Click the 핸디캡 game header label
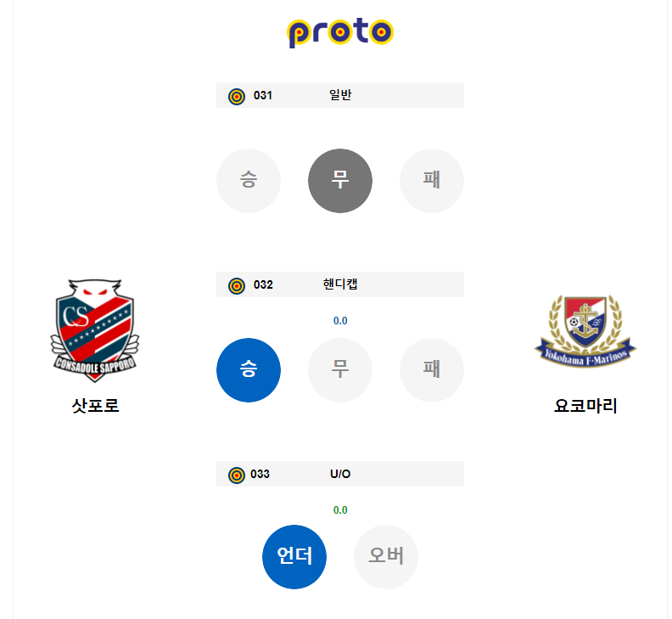Viewport: 672px width, 619px height. click(x=340, y=284)
